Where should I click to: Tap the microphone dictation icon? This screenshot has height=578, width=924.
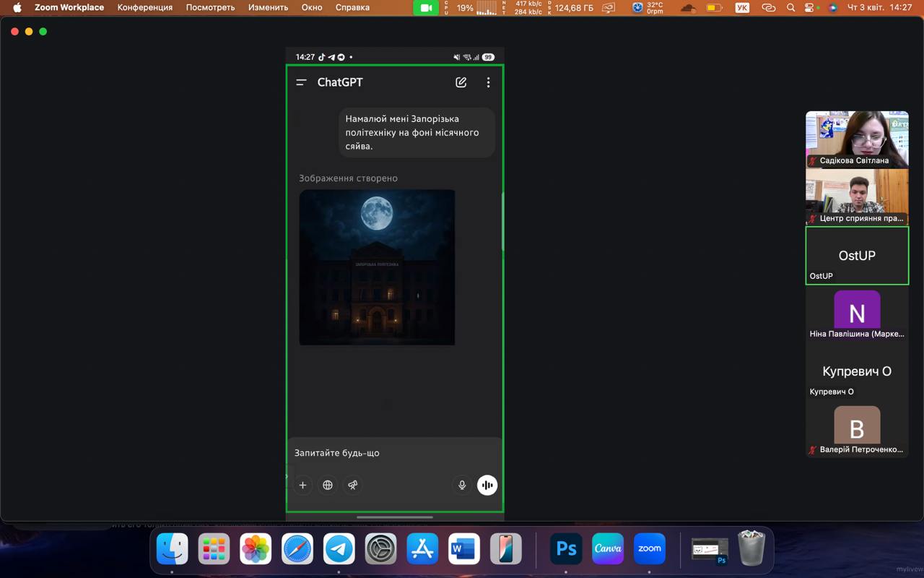[462, 485]
